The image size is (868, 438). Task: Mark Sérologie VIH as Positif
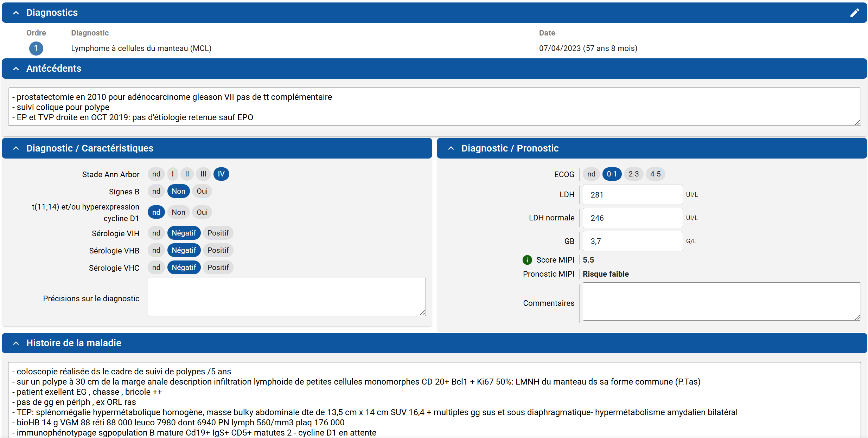pos(218,233)
